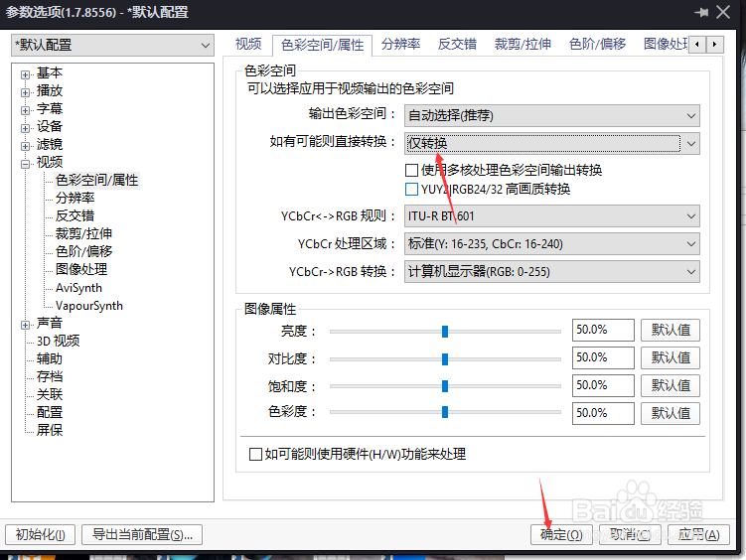
Task: Click 导出当前配置(S)... button
Action: pos(142,535)
